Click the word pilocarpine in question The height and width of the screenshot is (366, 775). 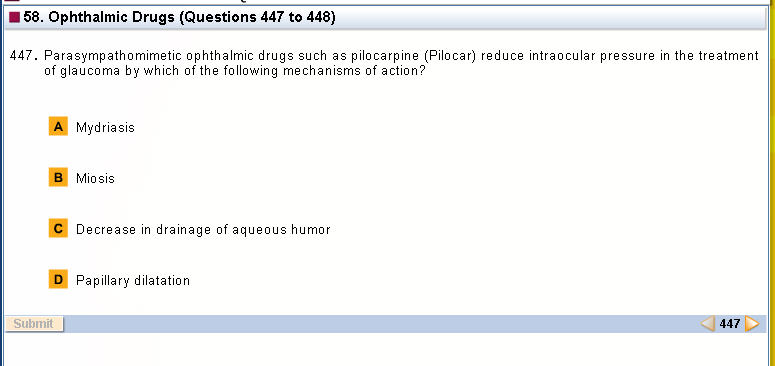(x=385, y=56)
